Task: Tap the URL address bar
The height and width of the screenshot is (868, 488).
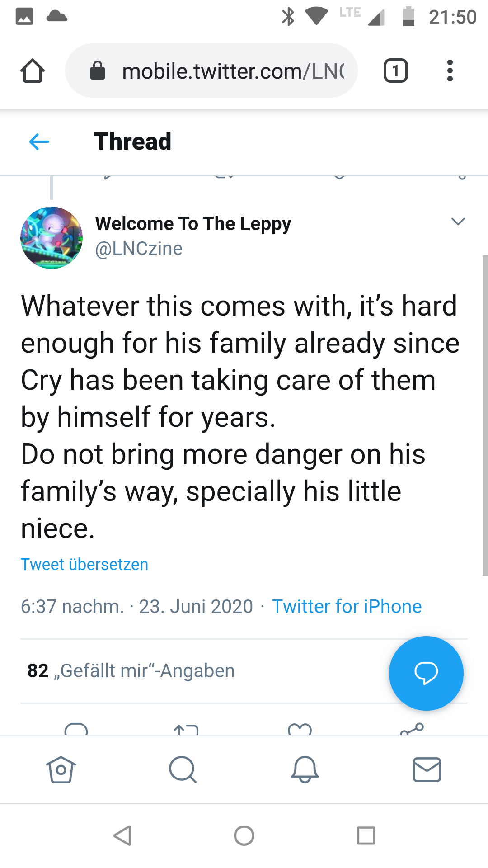Action: [211, 71]
